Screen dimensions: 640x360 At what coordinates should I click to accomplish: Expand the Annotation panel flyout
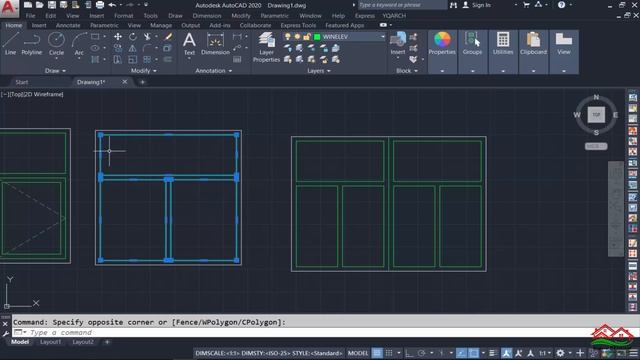tap(213, 71)
